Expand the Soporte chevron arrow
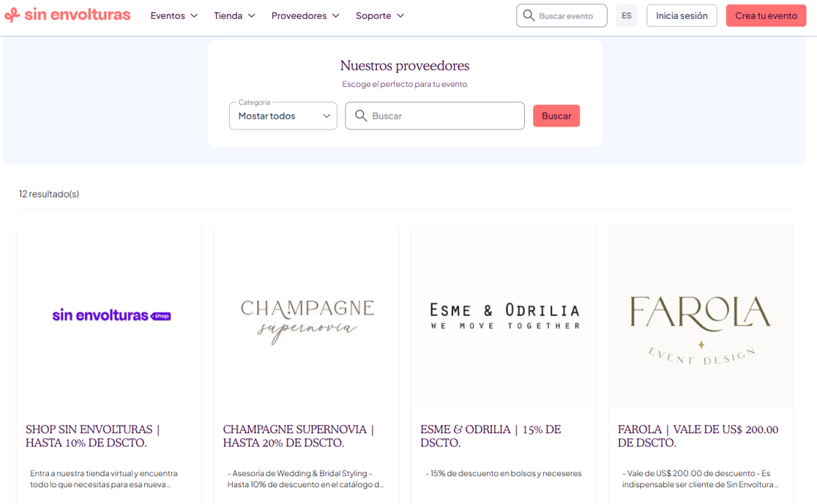The image size is (817, 504). 400,15
